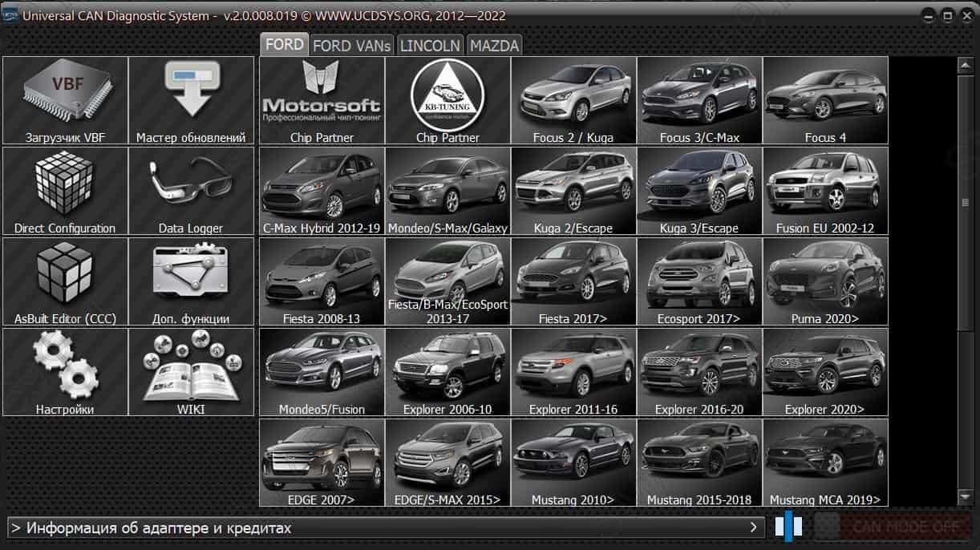Select Mustang 2010> model
Viewport: 980px width, 550px height.
click(573, 463)
